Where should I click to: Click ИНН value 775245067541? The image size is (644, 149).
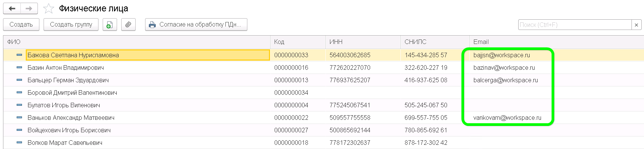[x=350, y=105]
